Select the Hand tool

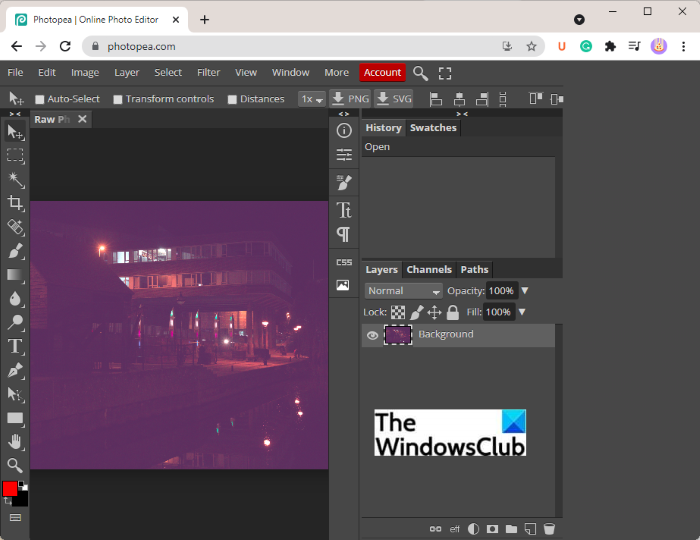click(x=15, y=441)
